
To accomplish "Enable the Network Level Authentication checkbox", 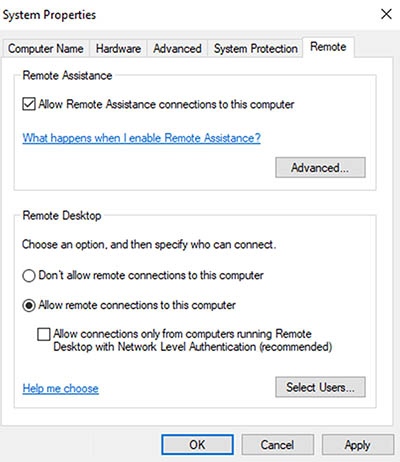I will [x=44, y=334].
